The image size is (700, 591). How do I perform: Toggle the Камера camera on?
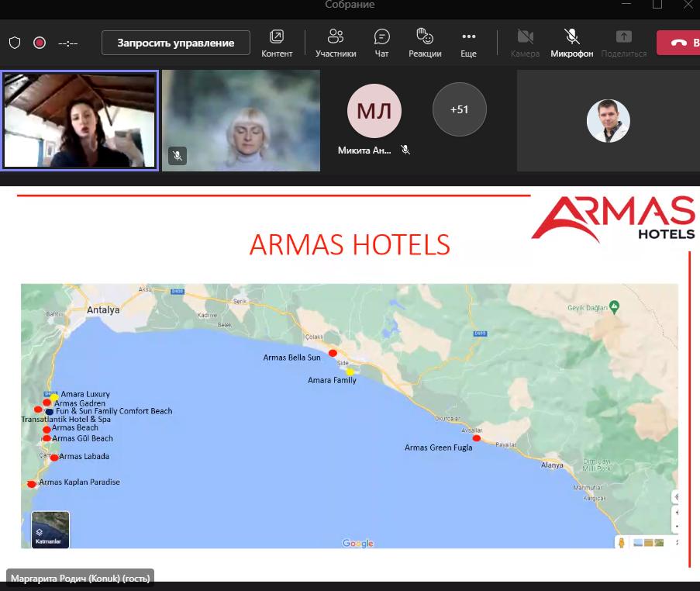(x=525, y=43)
